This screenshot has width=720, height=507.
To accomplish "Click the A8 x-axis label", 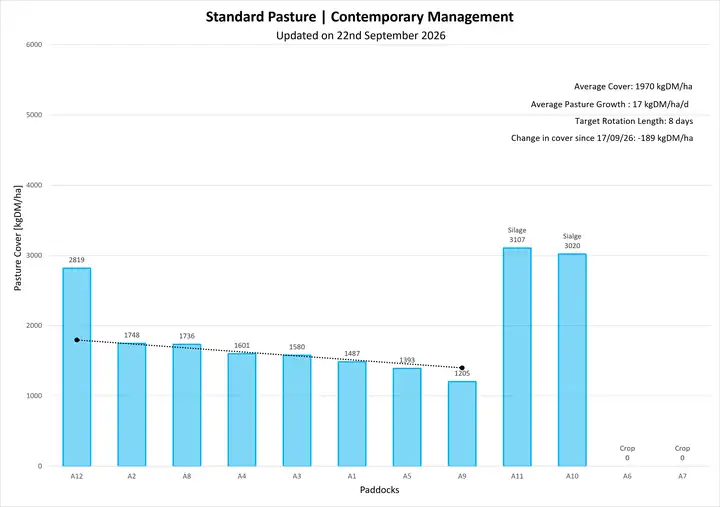I will 187,476.
